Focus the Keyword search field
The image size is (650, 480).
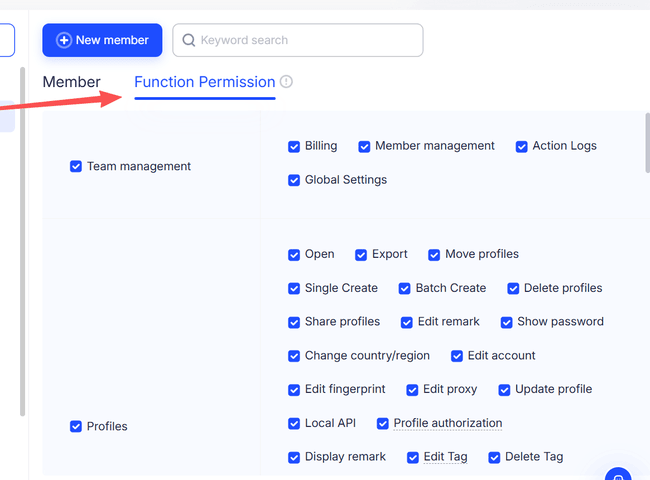(298, 40)
